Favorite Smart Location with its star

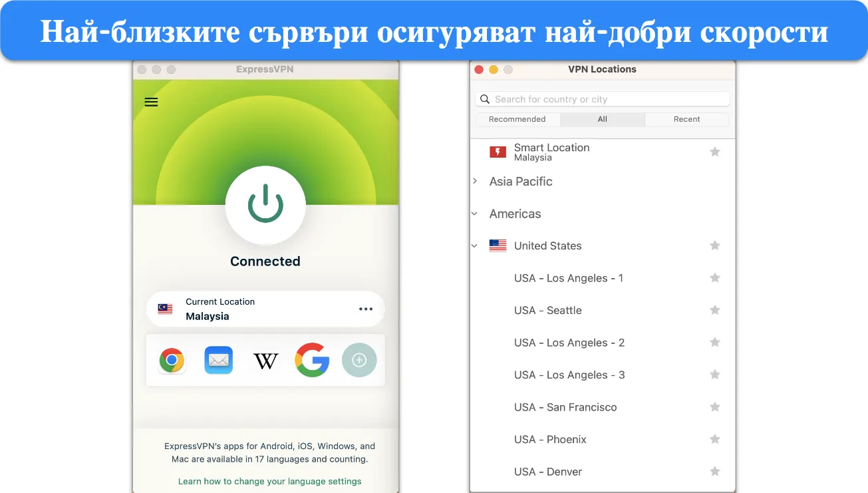715,152
